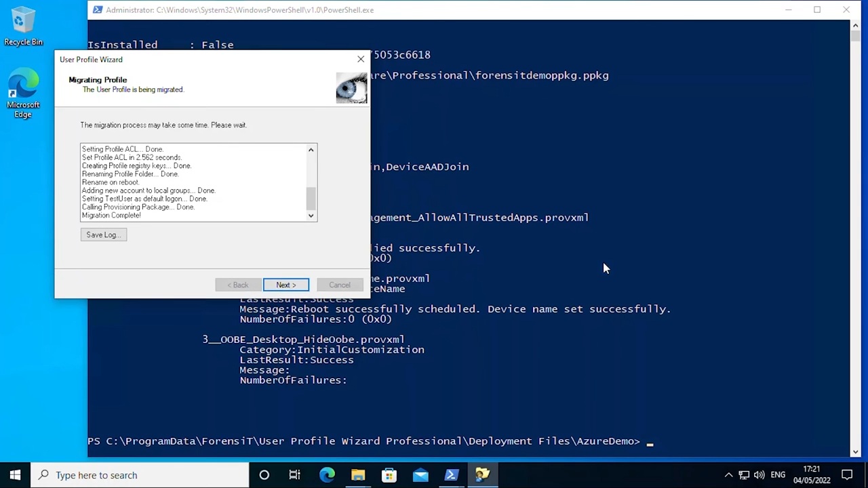Select 'Setting Profile ACL... Done.' line

(123, 149)
